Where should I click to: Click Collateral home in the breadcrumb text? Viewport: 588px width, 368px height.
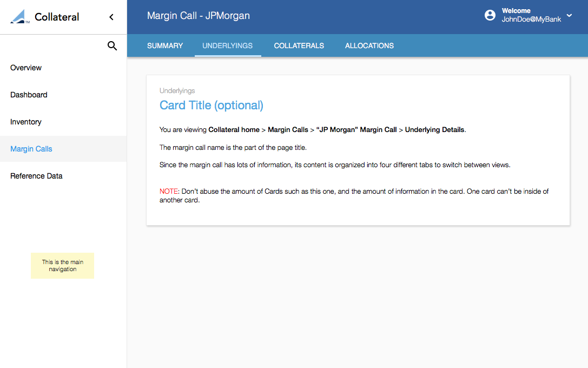[233, 130]
